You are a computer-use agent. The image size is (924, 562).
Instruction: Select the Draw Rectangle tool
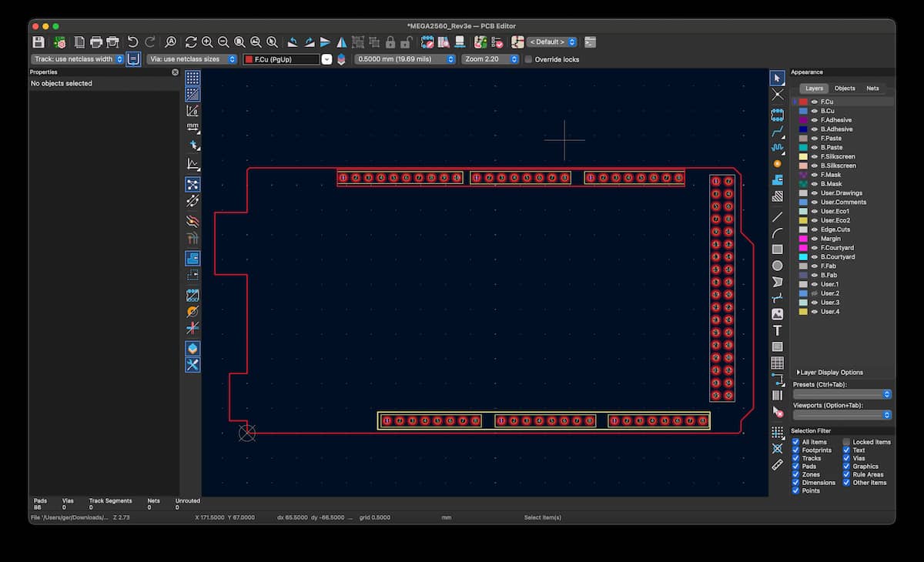coord(778,249)
